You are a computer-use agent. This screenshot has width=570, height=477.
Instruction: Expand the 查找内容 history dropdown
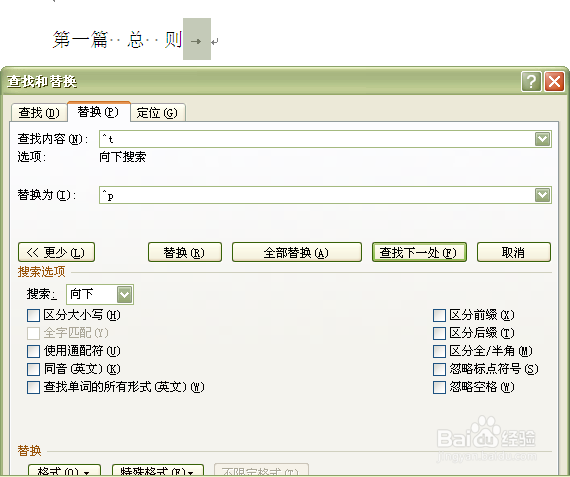coord(542,139)
